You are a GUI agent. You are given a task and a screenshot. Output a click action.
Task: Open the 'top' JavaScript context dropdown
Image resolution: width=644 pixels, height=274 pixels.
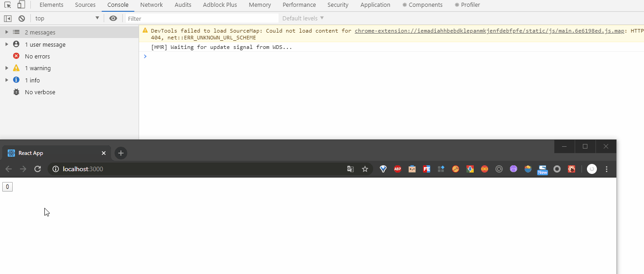(67, 19)
